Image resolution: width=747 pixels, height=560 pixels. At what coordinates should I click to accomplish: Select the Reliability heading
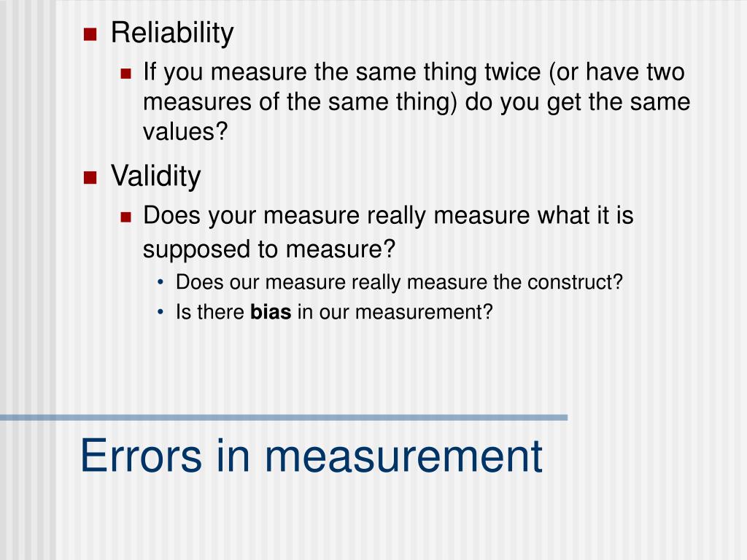(172, 34)
